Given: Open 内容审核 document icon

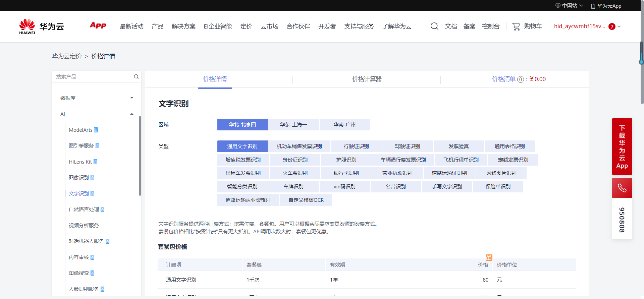Looking at the screenshot, I should (x=93, y=257).
